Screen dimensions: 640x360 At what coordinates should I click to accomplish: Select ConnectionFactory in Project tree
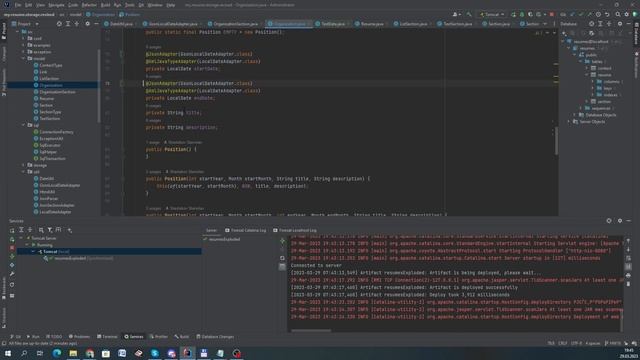(56, 132)
